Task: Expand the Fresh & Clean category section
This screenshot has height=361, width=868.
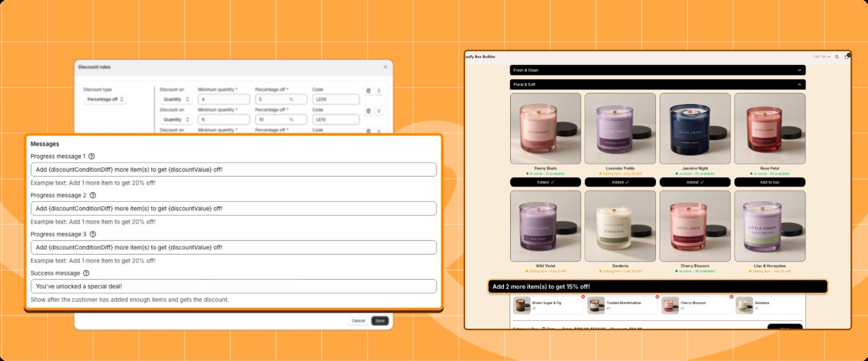Action: pyautogui.click(x=657, y=71)
